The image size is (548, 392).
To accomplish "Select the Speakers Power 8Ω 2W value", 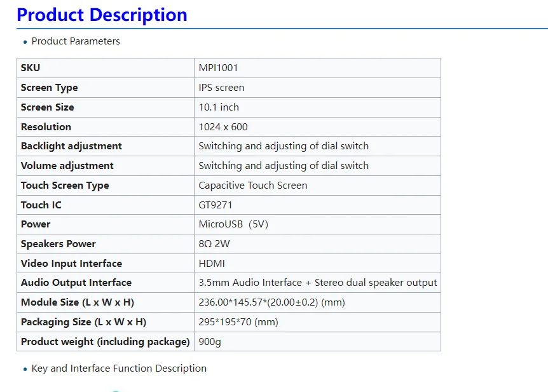I will [214, 244].
